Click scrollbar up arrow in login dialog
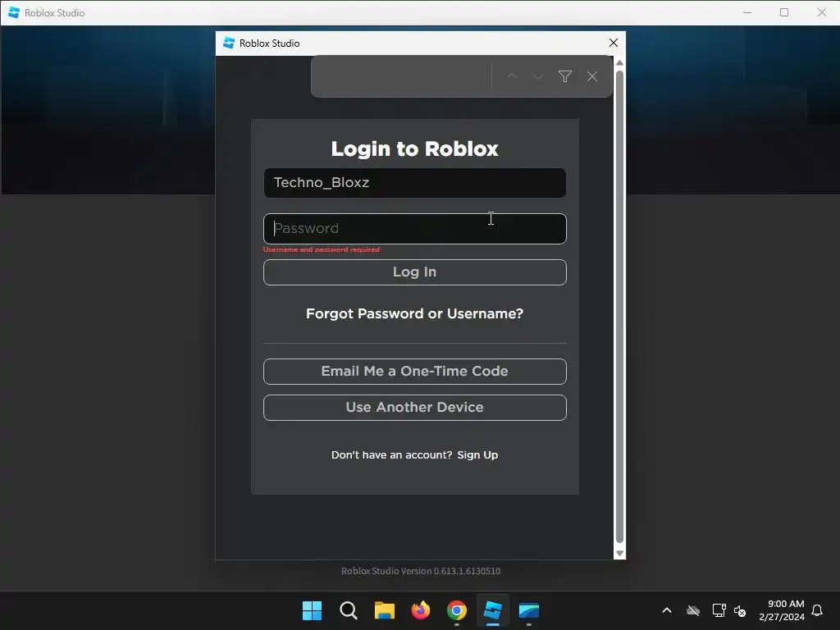 point(620,62)
